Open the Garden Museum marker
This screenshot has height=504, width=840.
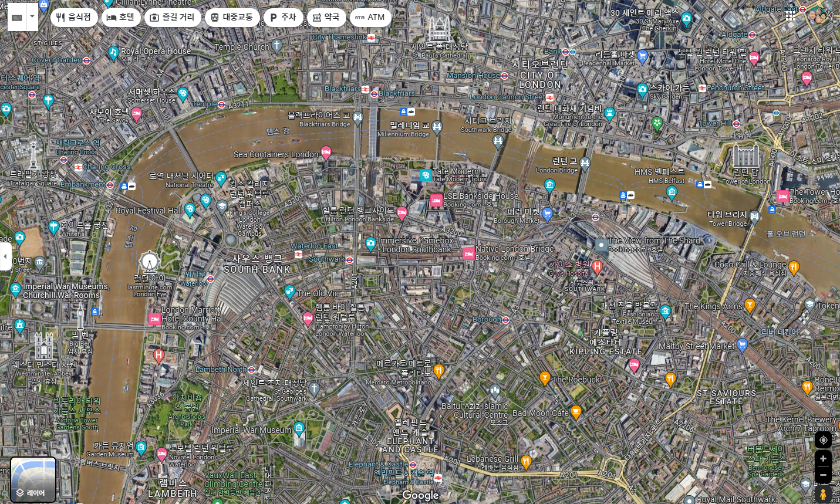coord(141,448)
